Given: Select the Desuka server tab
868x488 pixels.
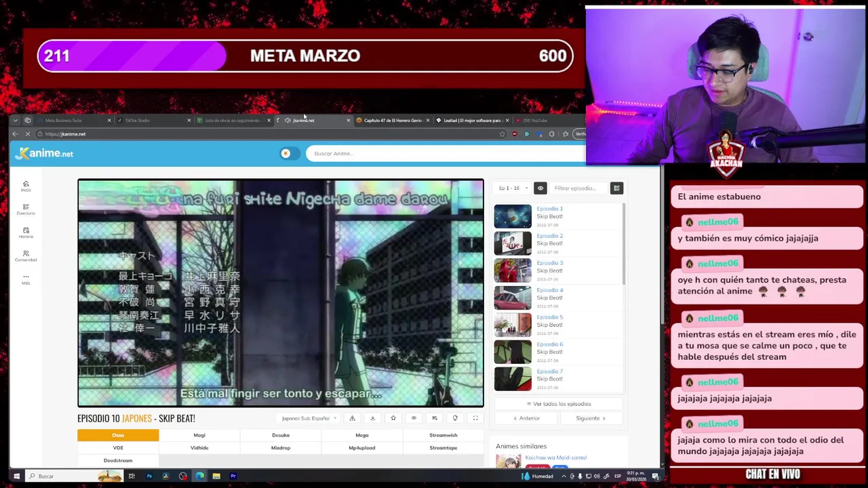Looking at the screenshot, I should click(281, 435).
